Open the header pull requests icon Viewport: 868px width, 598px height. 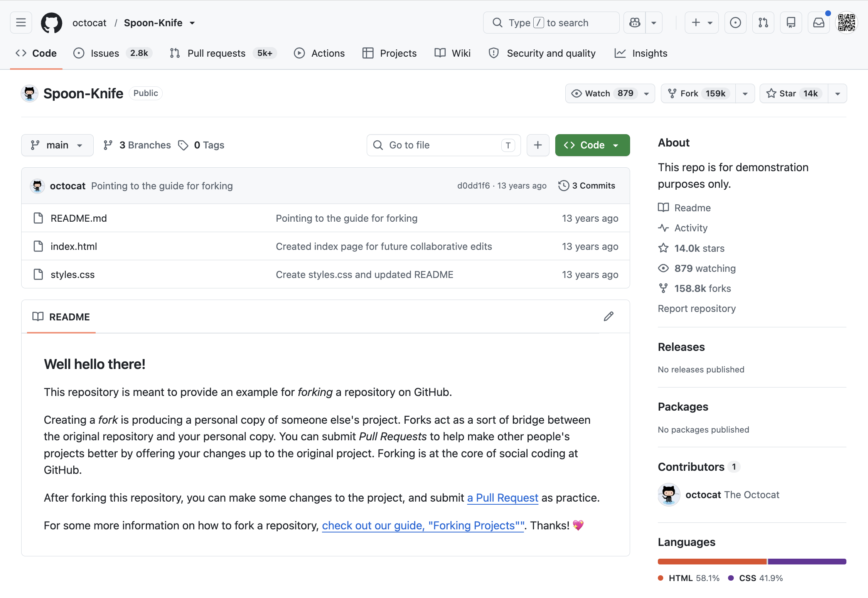763,23
